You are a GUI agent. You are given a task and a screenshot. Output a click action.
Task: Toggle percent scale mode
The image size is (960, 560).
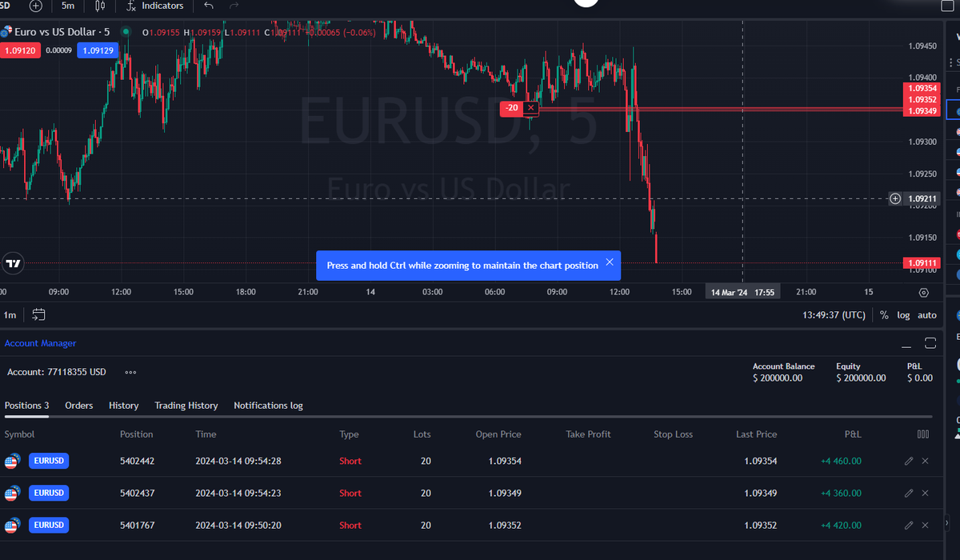click(x=884, y=315)
